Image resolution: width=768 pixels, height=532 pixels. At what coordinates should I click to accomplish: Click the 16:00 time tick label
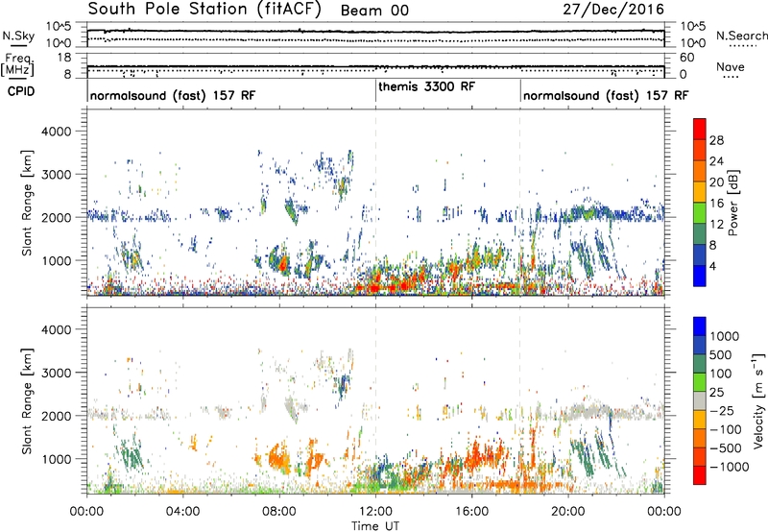click(471, 512)
